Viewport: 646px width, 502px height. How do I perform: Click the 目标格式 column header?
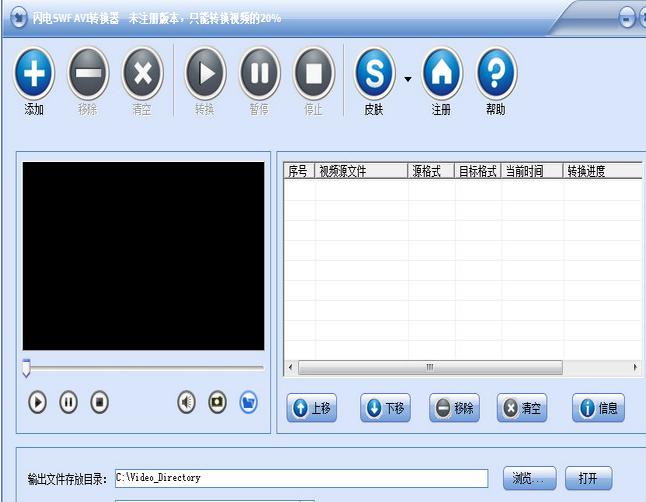pos(478,171)
